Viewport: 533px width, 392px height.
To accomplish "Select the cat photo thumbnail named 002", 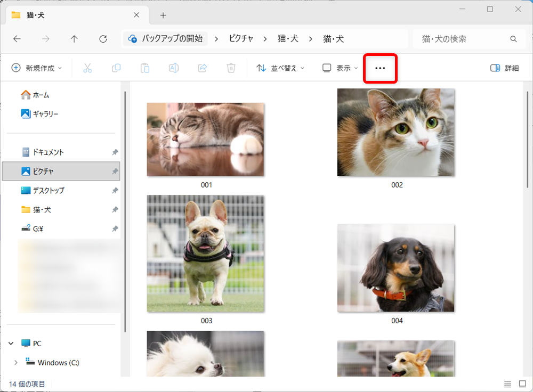I will tap(395, 133).
